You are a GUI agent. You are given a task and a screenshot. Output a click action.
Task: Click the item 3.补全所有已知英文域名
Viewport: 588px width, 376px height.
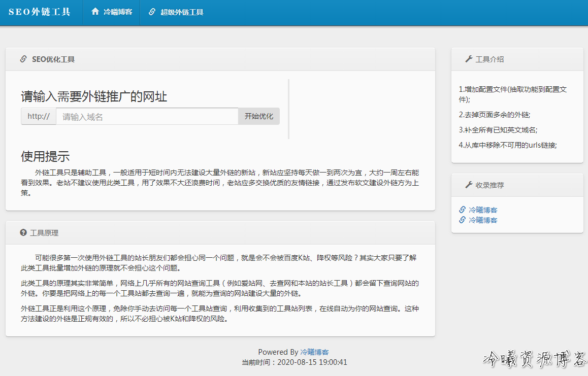[498, 130]
